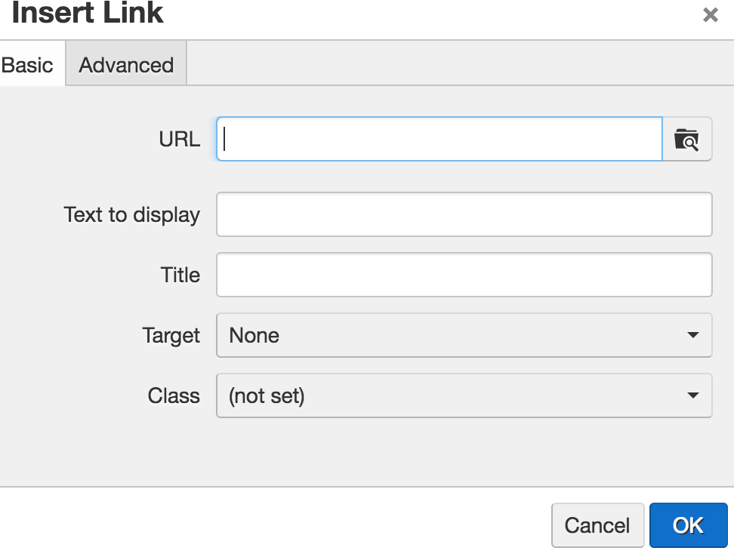This screenshot has width=734, height=560.
Task: Open the dropdown showing None
Action: [x=464, y=335]
